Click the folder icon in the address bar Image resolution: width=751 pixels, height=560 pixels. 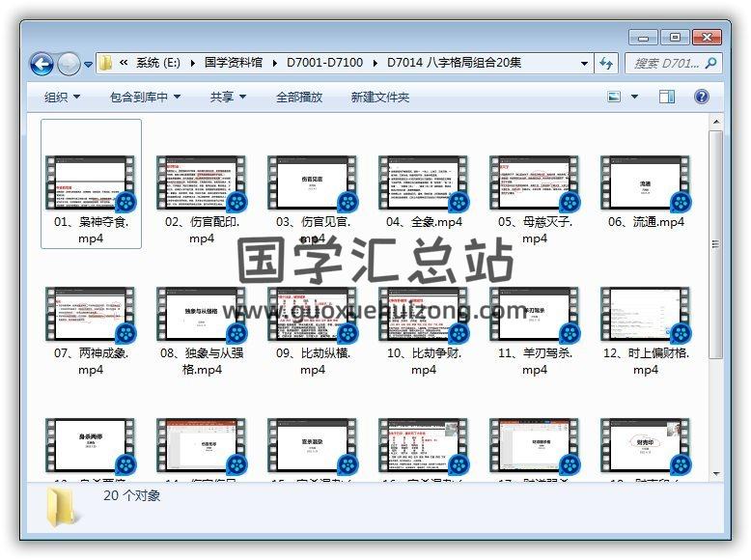click(105, 63)
